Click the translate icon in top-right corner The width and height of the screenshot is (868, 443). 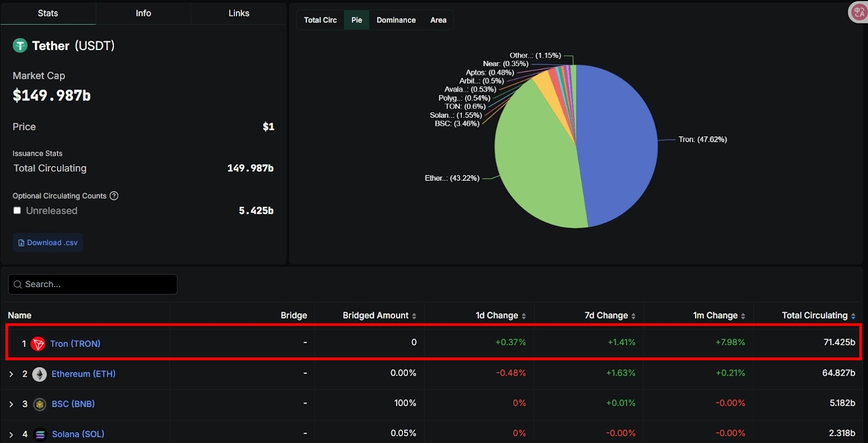[859, 12]
